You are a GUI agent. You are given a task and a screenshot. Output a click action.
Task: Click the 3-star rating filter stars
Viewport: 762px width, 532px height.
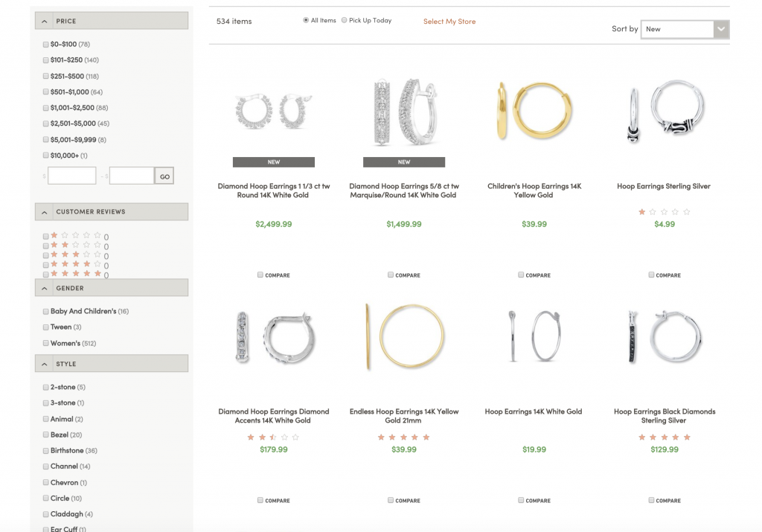74,253
